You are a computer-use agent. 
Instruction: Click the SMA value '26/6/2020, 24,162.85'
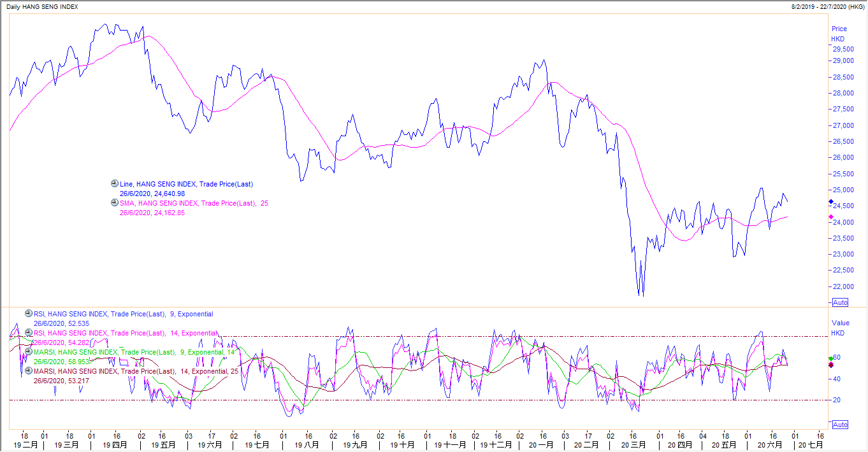tap(152, 213)
